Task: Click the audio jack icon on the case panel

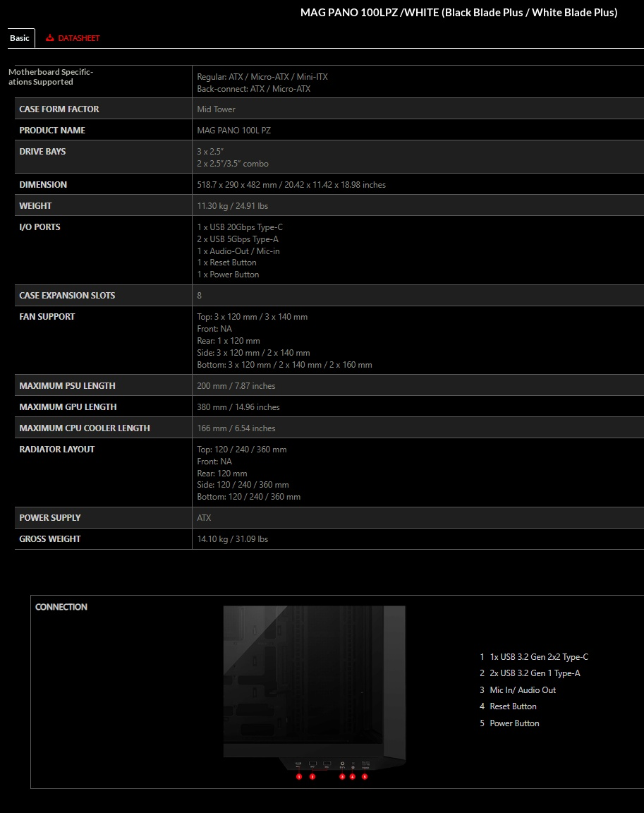Action: point(343,763)
